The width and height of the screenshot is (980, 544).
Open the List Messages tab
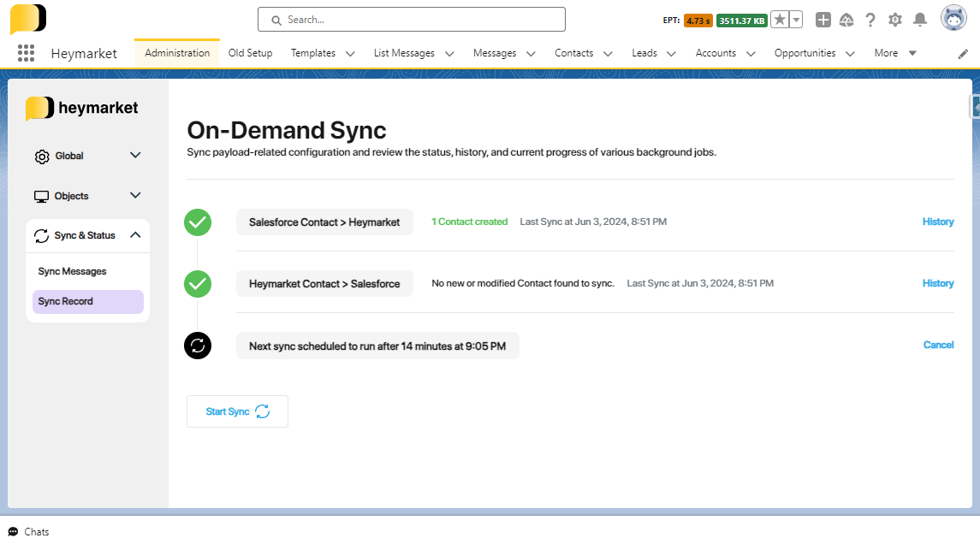click(404, 53)
